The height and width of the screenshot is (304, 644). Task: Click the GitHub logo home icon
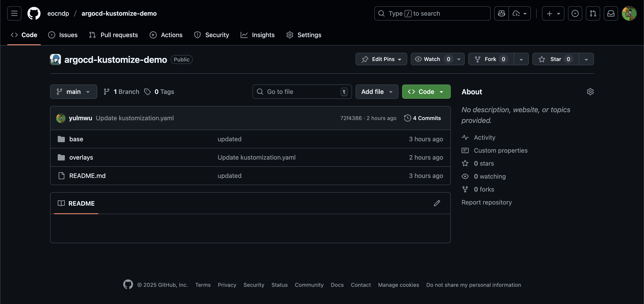click(34, 13)
